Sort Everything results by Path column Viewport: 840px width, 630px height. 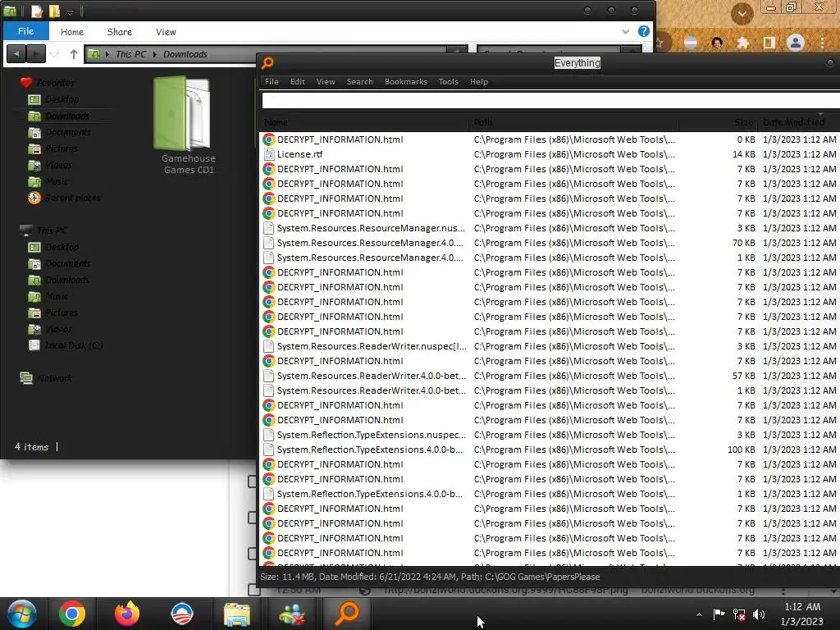tap(573, 122)
